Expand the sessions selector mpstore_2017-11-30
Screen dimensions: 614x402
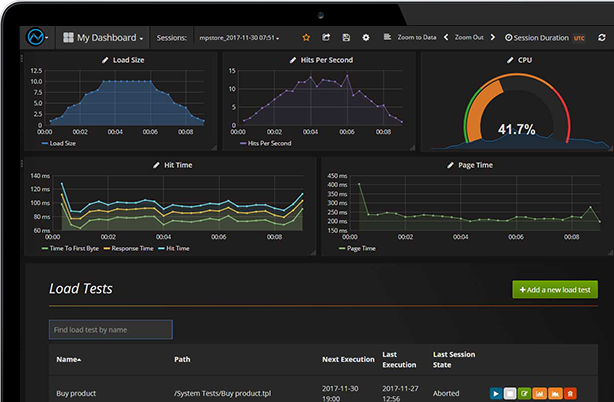pyautogui.click(x=239, y=38)
